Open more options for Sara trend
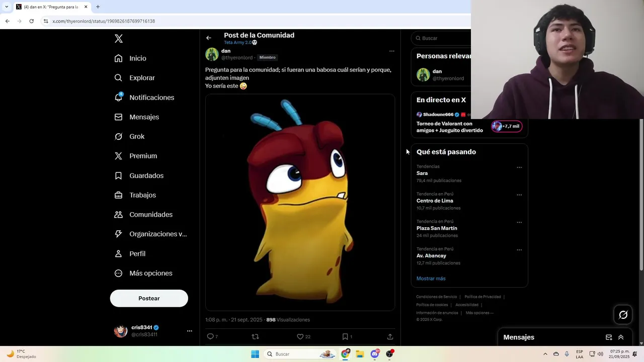 coord(519,167)
